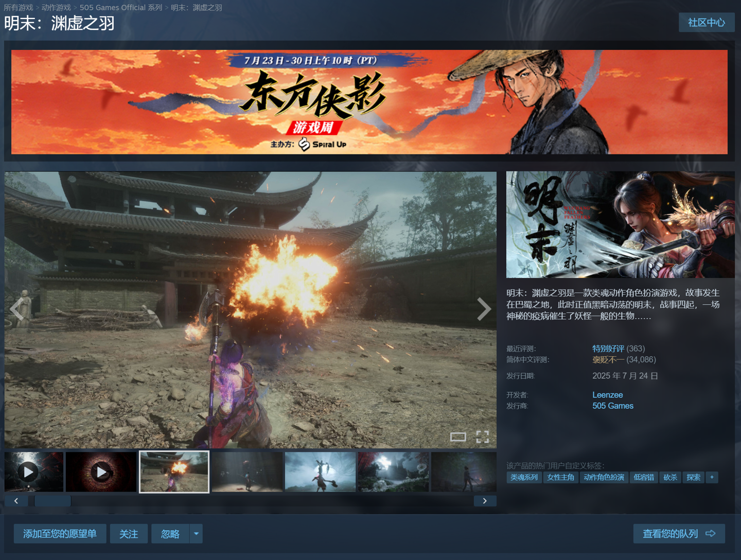Click the main screenshot image
This screenshot has height=560, width=741.
click(251, 310)
